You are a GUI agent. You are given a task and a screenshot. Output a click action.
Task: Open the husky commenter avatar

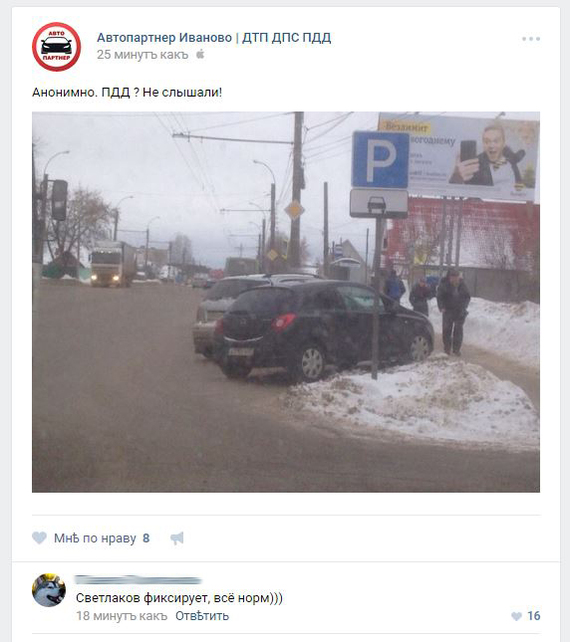pyautogui.click(x=49, y=590)
